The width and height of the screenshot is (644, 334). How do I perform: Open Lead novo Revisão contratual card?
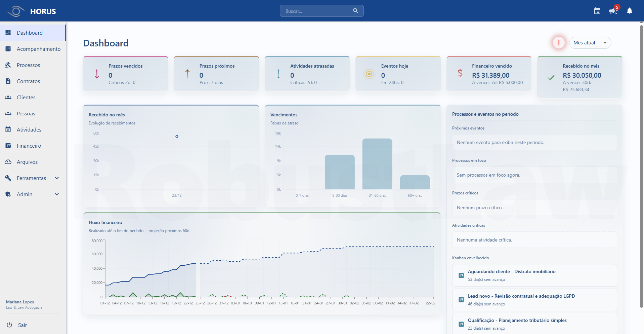[x=534, y=300]
